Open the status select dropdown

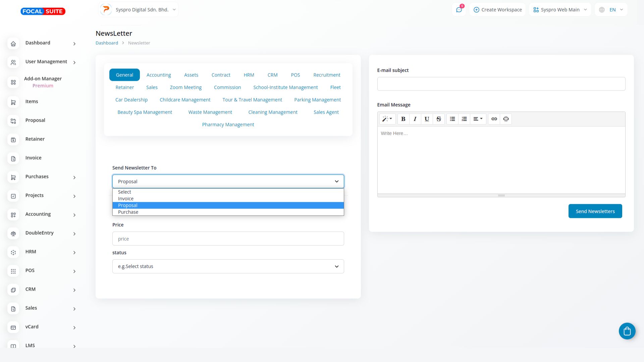coord(228,266)
